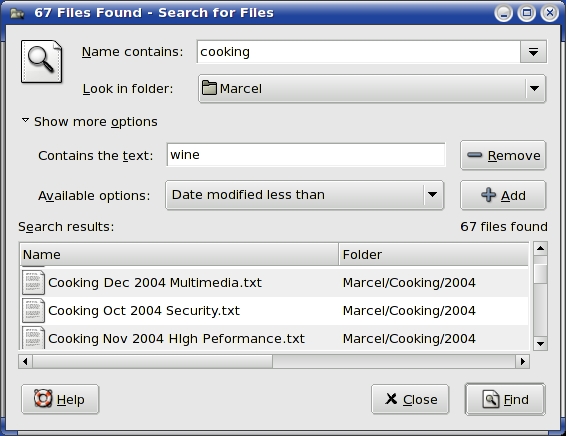Click the Contains the text field with wine
Image resolution: width=566 pixels, height=436 pixels.
tap(306, 155)
